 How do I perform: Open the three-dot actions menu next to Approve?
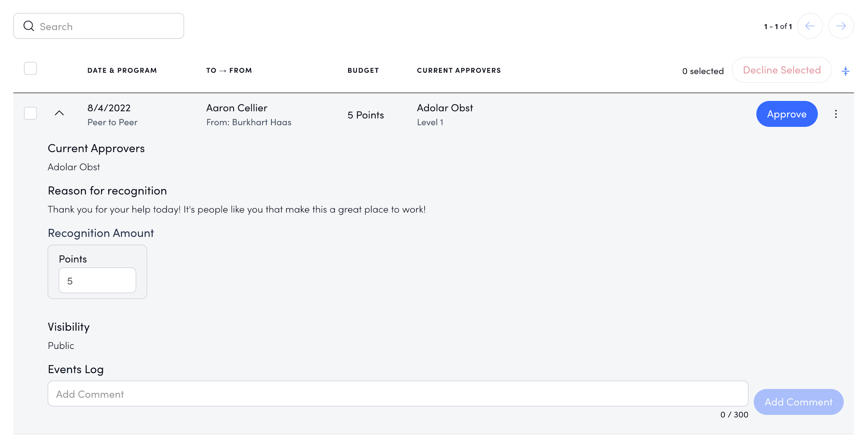(836, 114)
